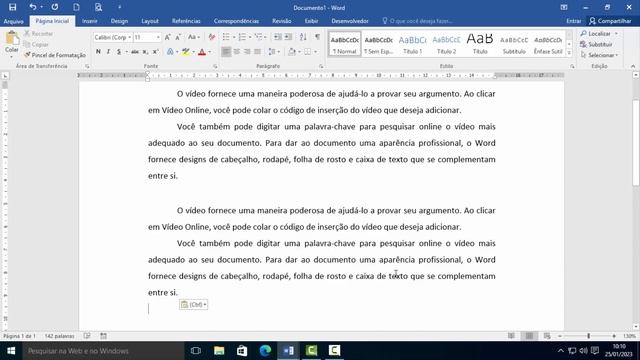The height and width of the screenshot is (360, 640).
Task: Switch to the Layout tab
Action: (x=150, y=21)
